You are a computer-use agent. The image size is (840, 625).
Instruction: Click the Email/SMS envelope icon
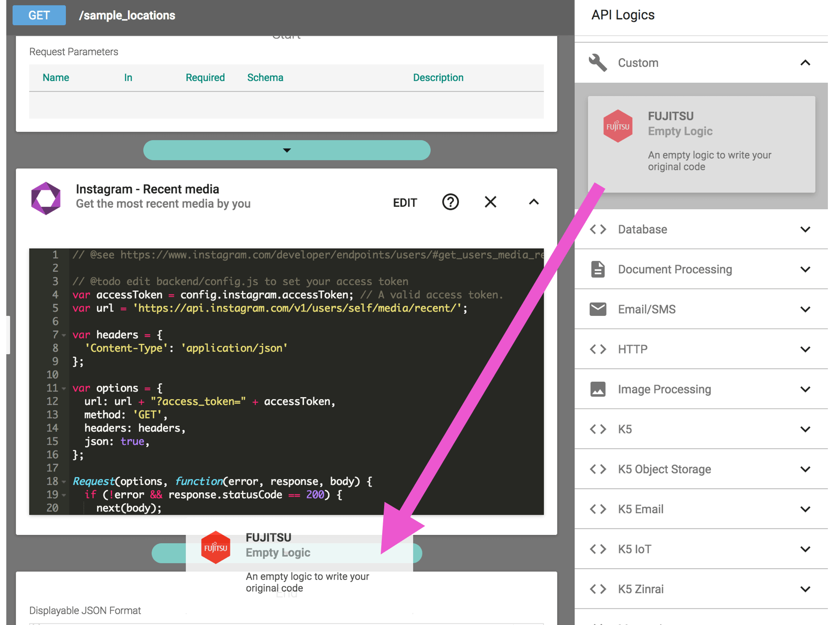point(598,309)
